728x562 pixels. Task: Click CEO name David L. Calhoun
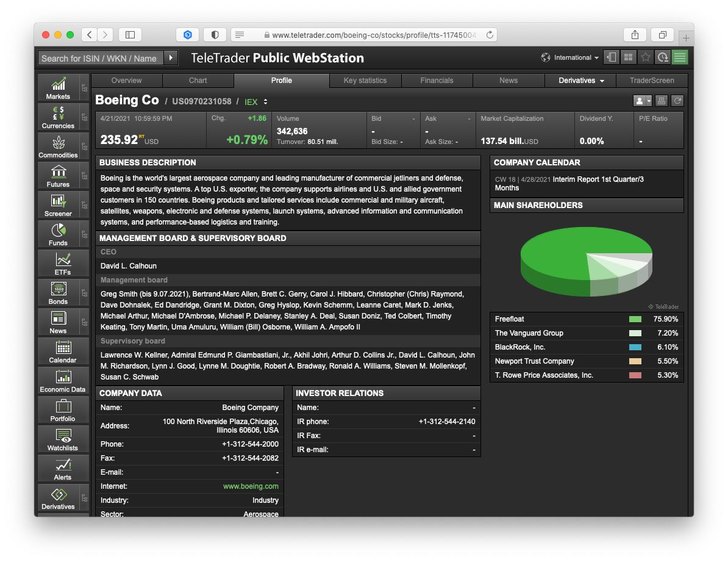(x=129, y=266)
